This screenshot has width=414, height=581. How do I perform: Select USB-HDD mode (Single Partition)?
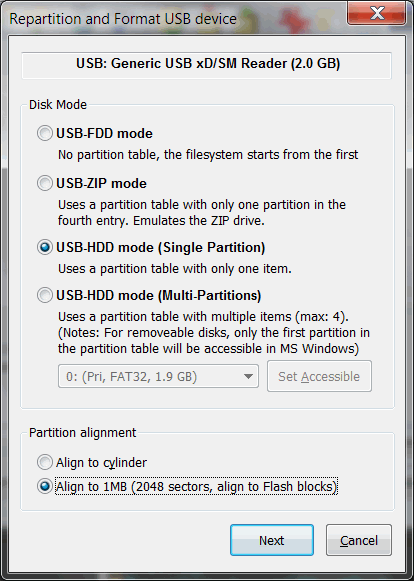click(x=44, y=248)
